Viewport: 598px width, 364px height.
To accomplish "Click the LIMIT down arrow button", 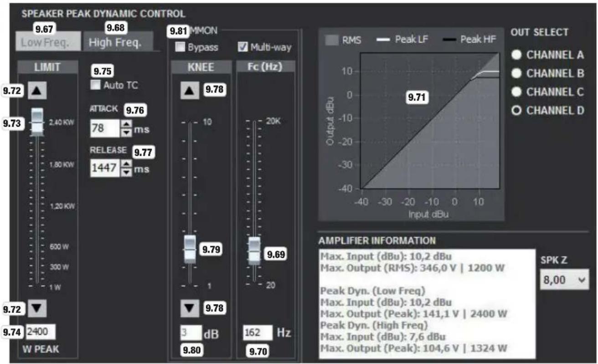I will pyautogui.click(x=37, y=309).
